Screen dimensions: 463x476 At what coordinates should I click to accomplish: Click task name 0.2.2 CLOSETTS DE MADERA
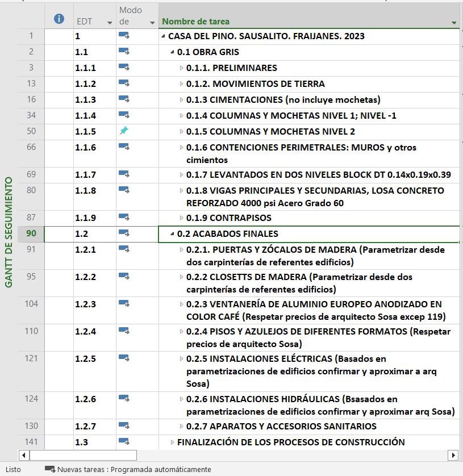tap(299, 283)
